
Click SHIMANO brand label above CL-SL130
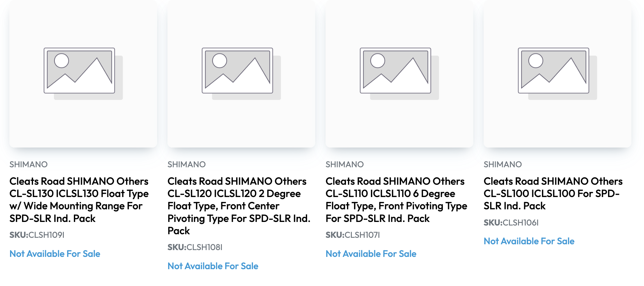pyautogui.click(x=29, y=164)
